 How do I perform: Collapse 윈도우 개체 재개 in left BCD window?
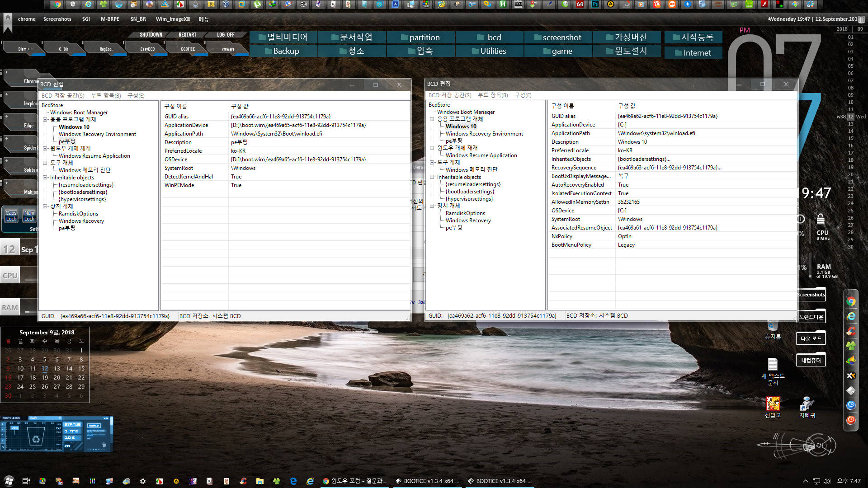coord(45,149)
